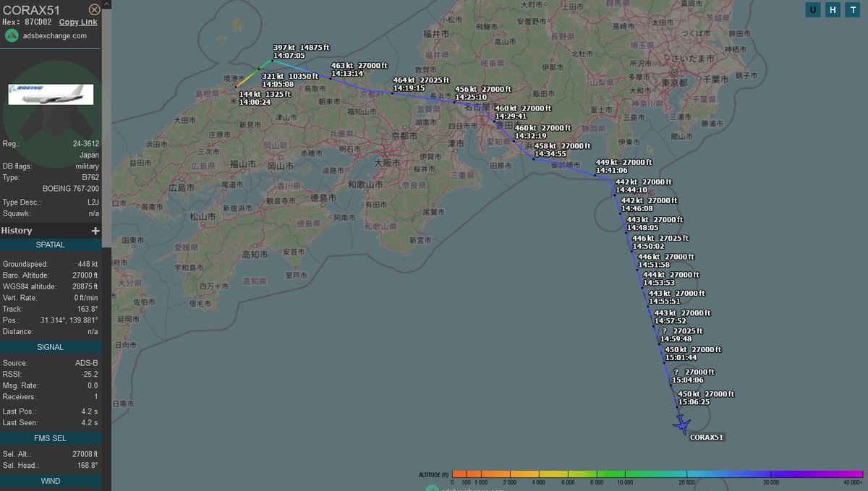Click the 14:25:10 track timestamp label
The height and width of the screenshot is (491, 868).
(471, 97)
